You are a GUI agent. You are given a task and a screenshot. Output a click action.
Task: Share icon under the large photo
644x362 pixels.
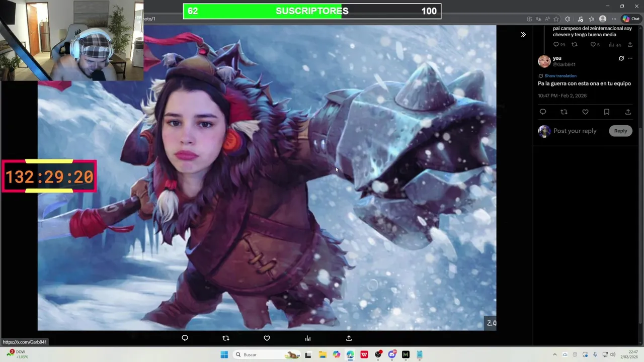click(x=349, y=338)
